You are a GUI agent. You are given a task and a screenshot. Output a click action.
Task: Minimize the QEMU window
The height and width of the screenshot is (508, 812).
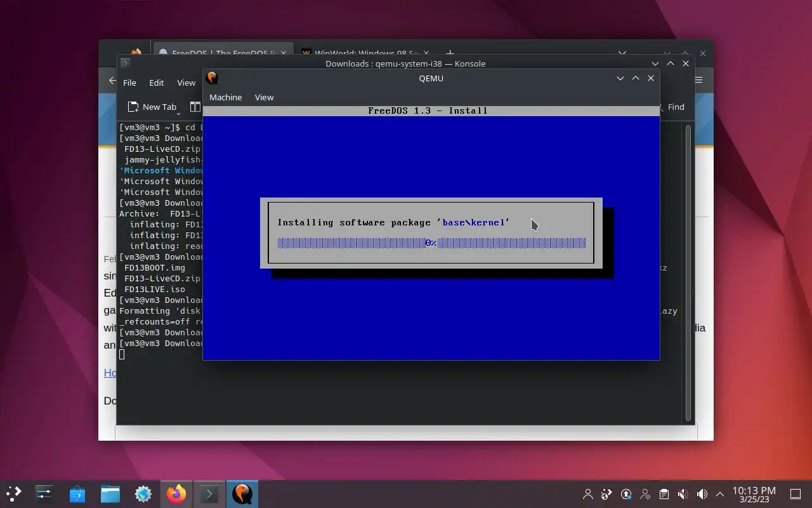click(620, 78)
